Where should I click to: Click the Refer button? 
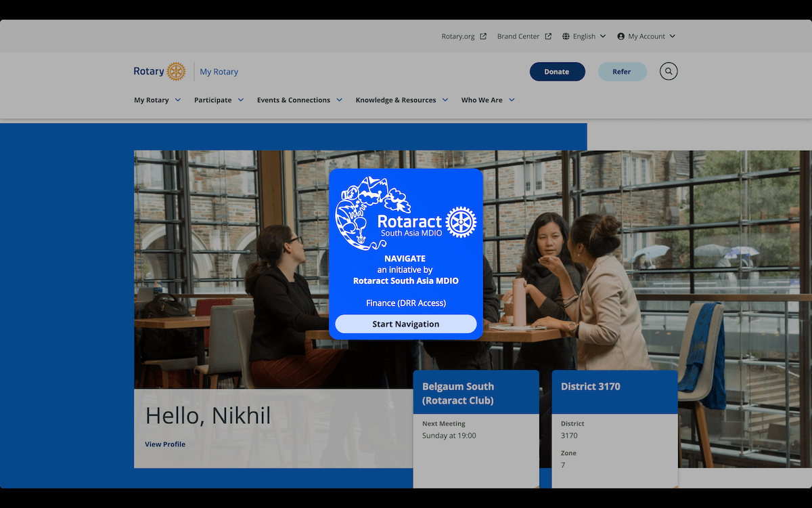pos(622,72)
